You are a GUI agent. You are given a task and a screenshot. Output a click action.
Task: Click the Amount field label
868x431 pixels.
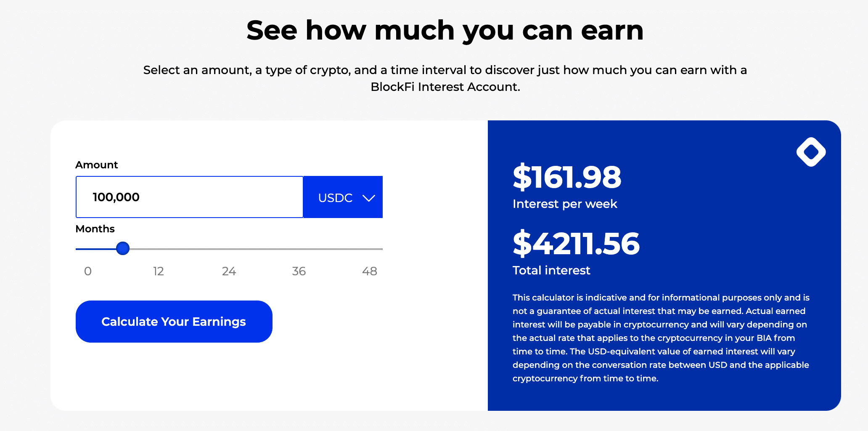click(x=97, y=165)
